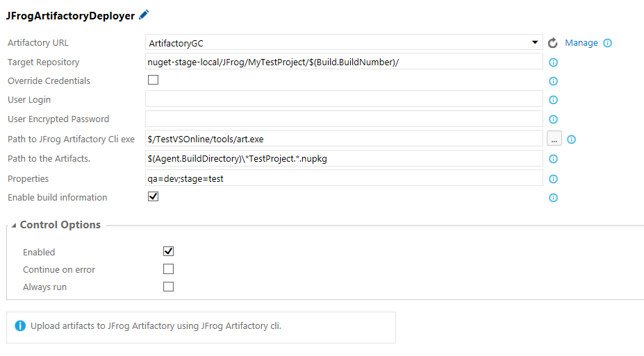
Task: Show info for Path to JFrog Cli exe
Action: (571, 139)
